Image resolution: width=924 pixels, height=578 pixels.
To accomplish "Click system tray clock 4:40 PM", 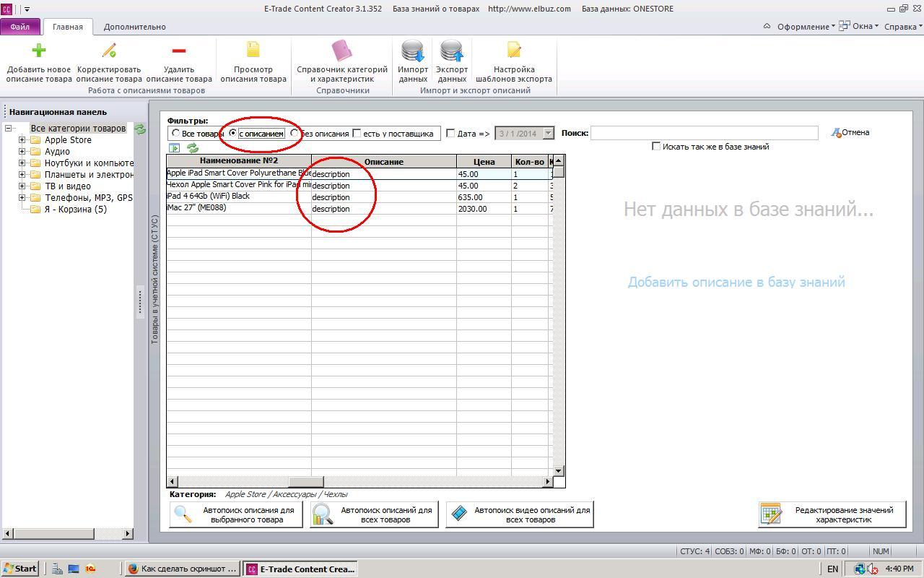I will click(899, 569).
